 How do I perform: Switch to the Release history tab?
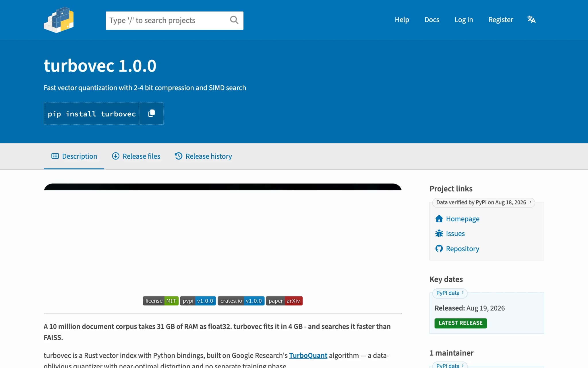[x=203, y=156]
